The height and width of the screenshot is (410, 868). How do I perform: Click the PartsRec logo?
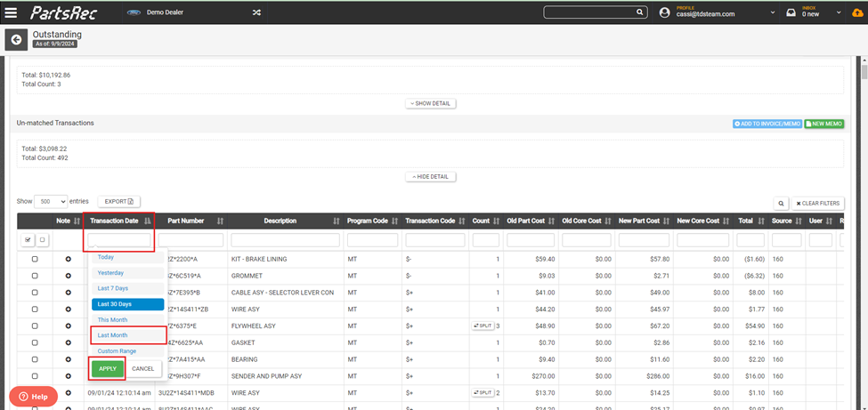(64, 12)
